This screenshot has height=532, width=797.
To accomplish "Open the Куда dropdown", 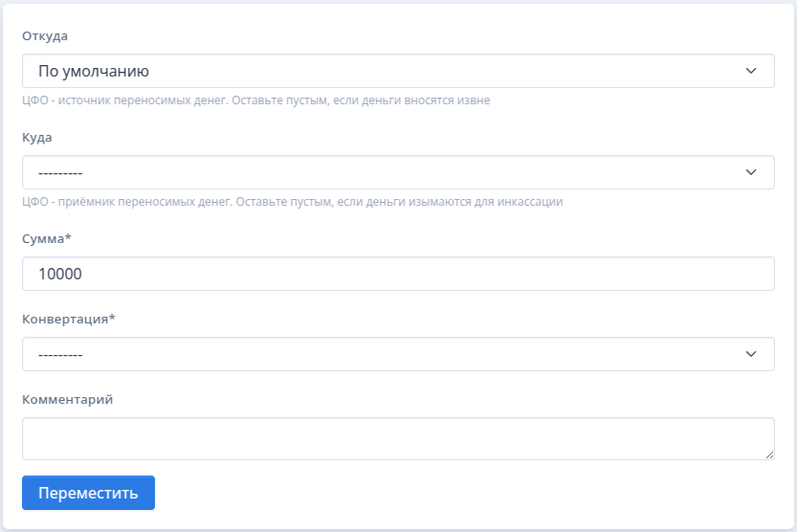I will (x=398, y=172).
